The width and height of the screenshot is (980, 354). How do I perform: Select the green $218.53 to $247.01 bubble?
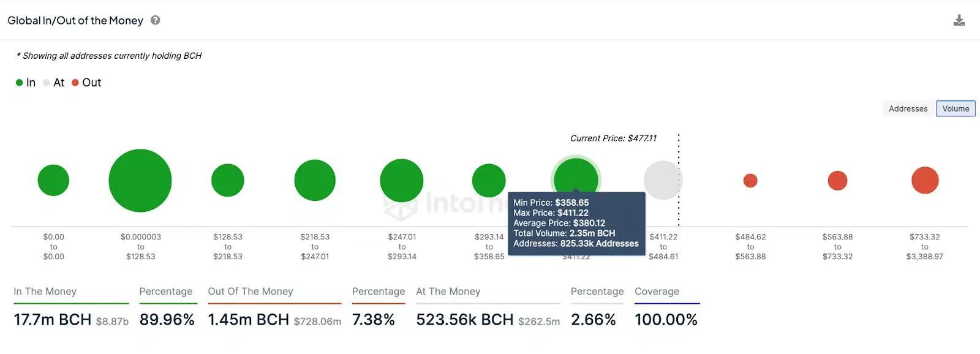315,179
